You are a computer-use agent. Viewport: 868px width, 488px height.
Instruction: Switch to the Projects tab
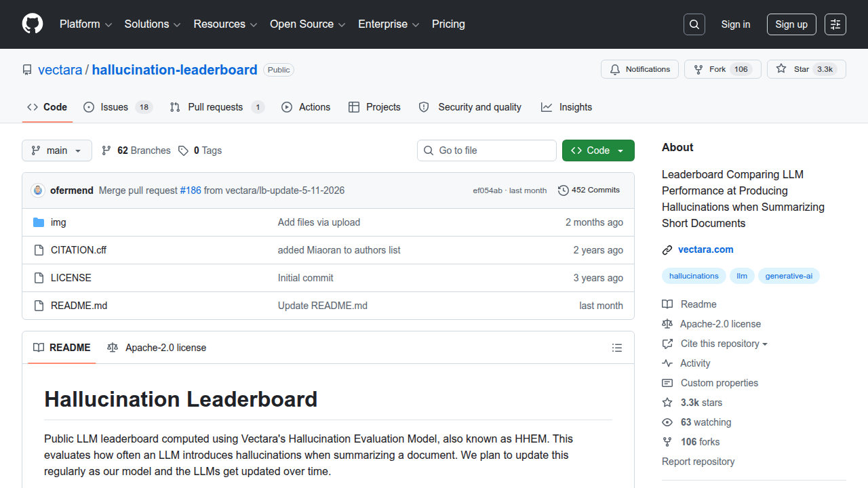coord(374,107)
